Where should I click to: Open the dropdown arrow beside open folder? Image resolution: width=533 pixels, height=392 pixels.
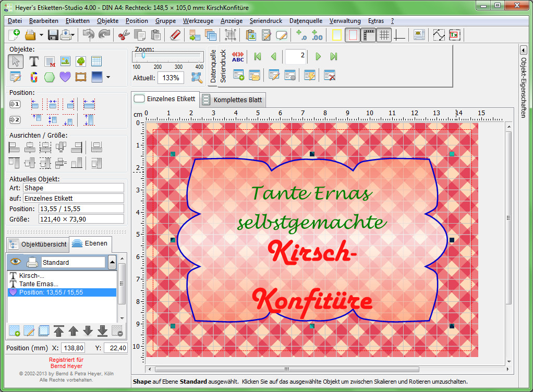click(x=41, y=35)
